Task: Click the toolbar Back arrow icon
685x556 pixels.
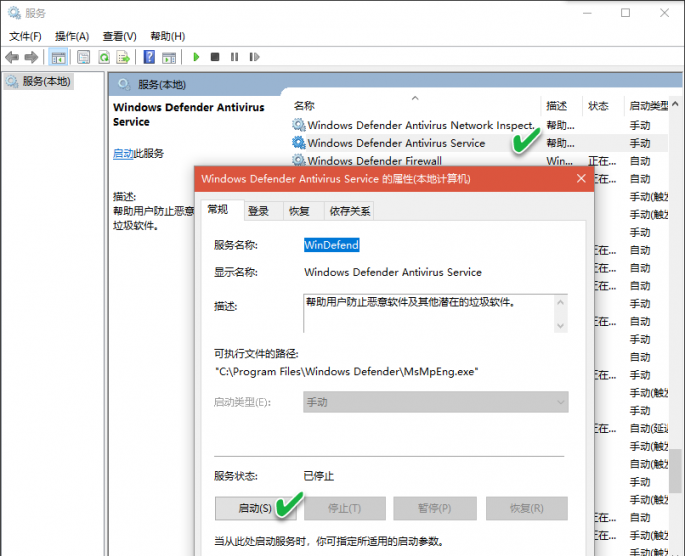Action: 12,57
